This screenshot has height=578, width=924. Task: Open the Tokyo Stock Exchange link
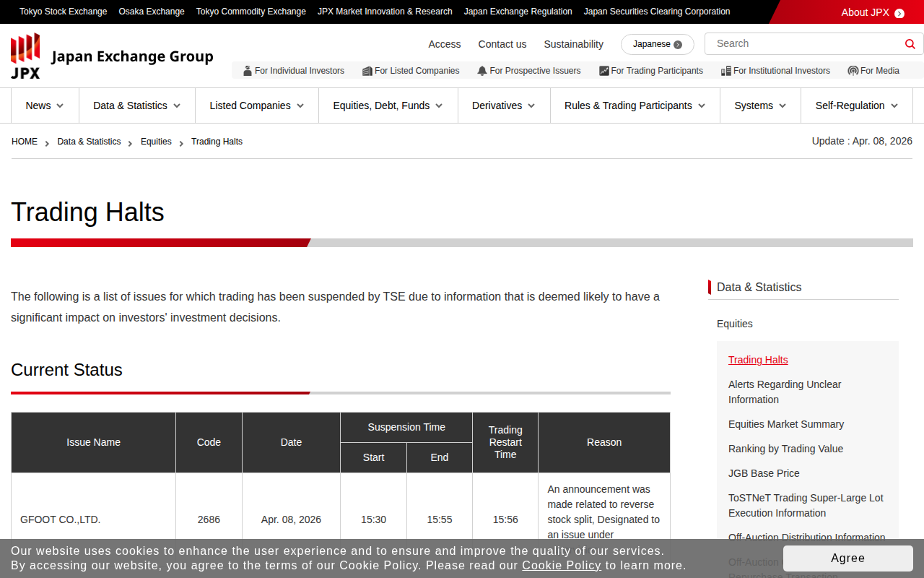pos(63,12)
